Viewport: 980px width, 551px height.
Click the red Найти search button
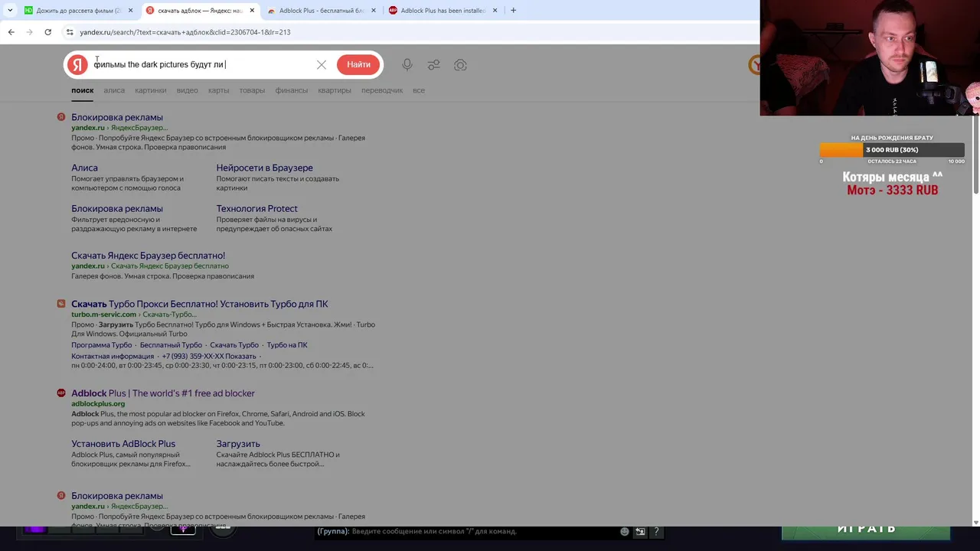pos(358,65)
